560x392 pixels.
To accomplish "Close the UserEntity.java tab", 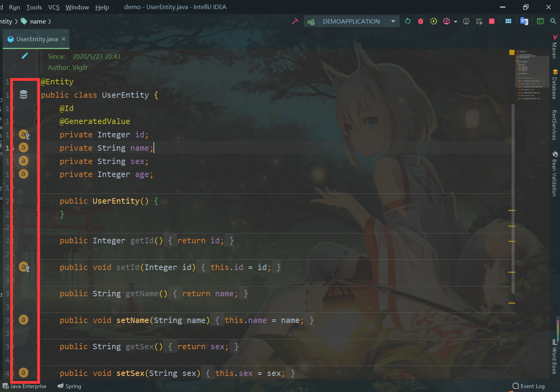I will click(x=64, y=39).
